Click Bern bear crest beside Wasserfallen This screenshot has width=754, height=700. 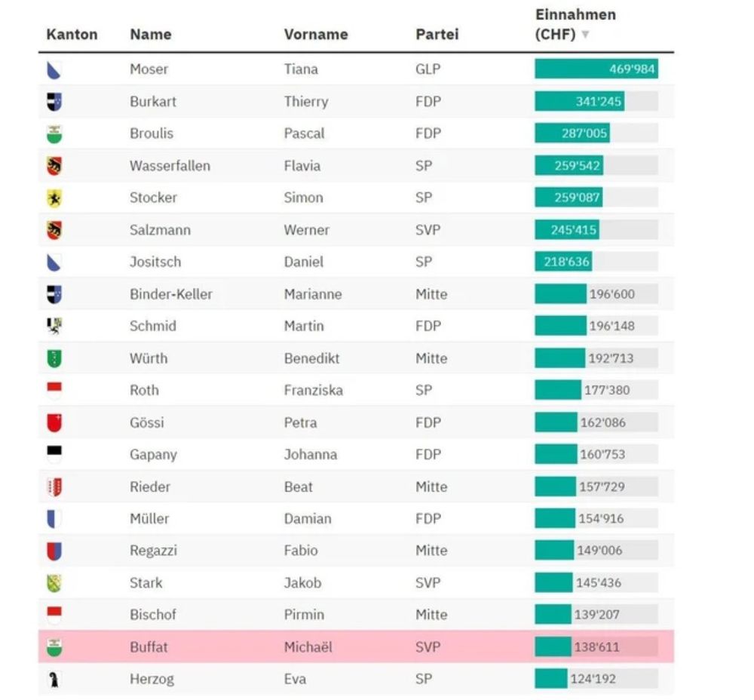click(x=54, y=166)
